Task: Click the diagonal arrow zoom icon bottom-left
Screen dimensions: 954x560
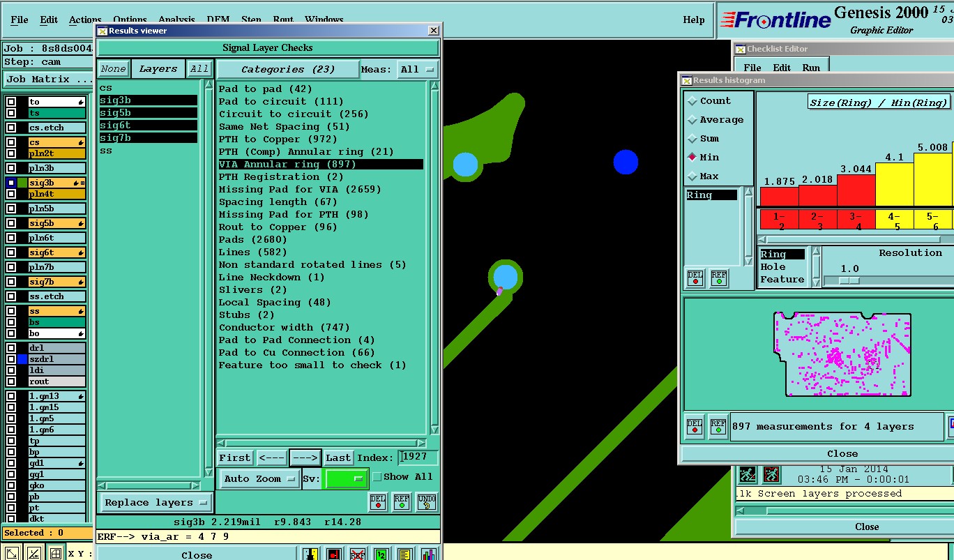Action: click(x=12, y=554)
